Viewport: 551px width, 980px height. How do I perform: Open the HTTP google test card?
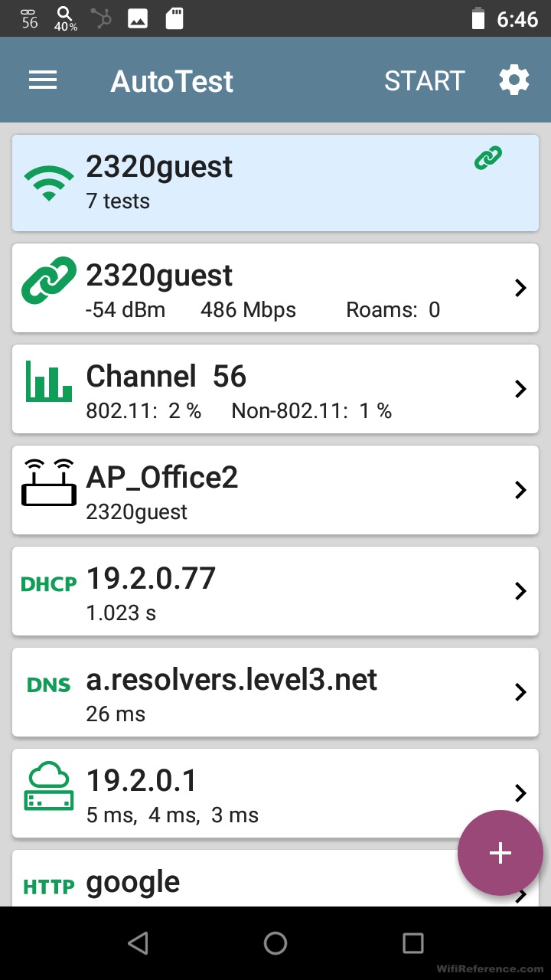[230, 882]
